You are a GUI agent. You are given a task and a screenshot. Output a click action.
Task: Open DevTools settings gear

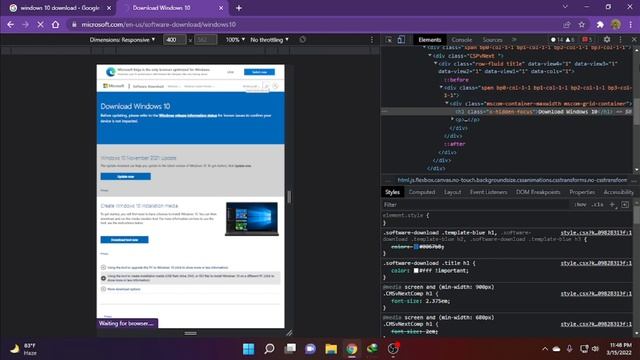pyautogui.click(x=607, y=40)
